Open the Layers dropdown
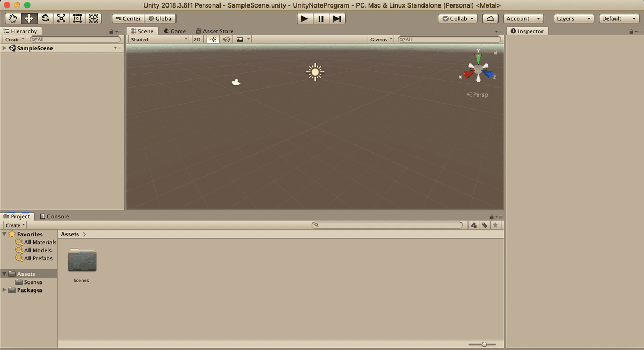 point(574,18)
